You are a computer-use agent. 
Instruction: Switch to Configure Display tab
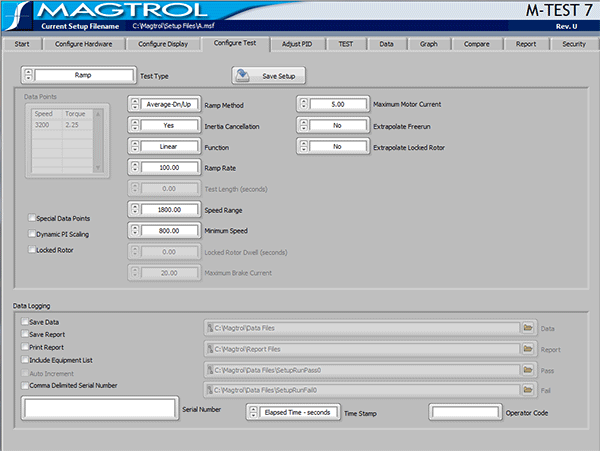pyautogui.click(x=163, y=44)
